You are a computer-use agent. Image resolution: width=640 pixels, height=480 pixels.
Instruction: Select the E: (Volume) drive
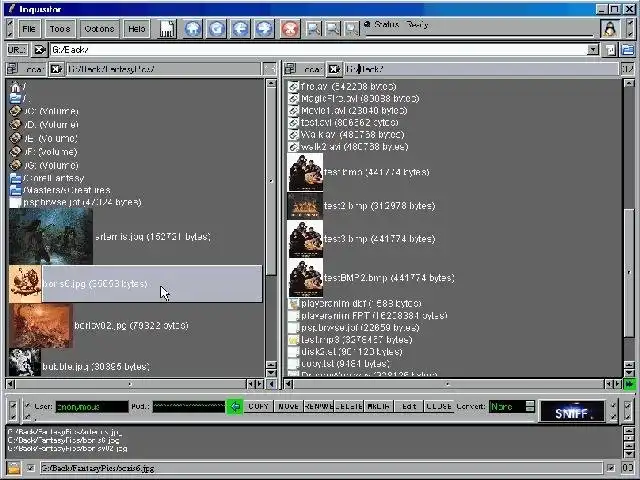click(44, 138)
